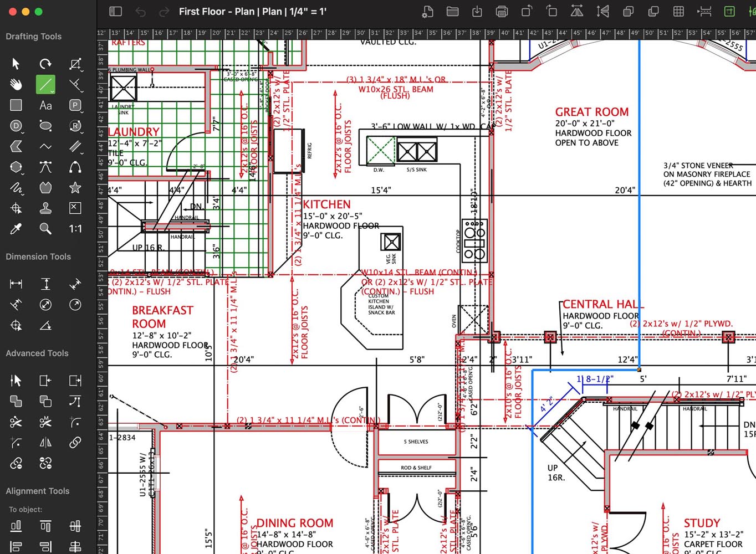Select the Star drawing tool
The width and height of the screenshot is (756, 554).
(75, 188)
